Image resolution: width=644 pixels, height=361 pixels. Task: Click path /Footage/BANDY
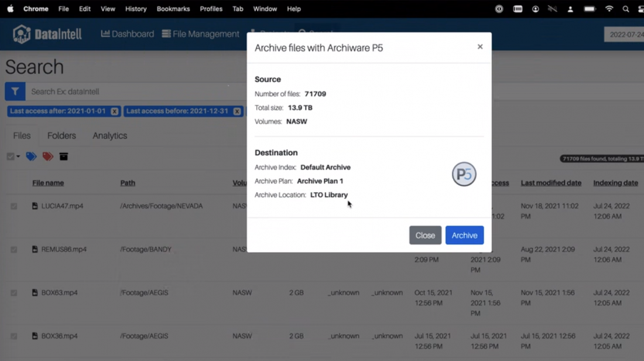(x=145, y=249)
